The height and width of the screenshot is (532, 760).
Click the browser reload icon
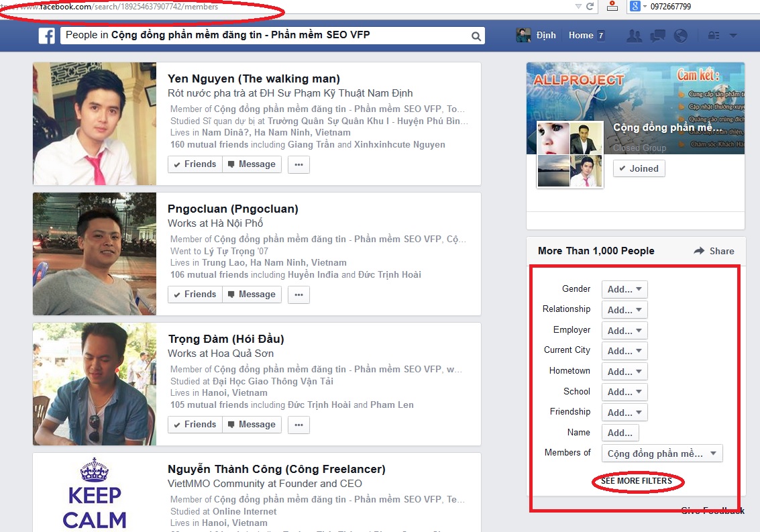click(x=590, y=6)
